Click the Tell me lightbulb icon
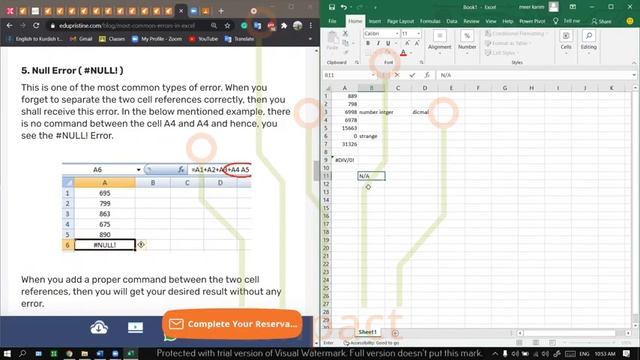Screen dimensions: 640x360 click(x=556, y=21)
